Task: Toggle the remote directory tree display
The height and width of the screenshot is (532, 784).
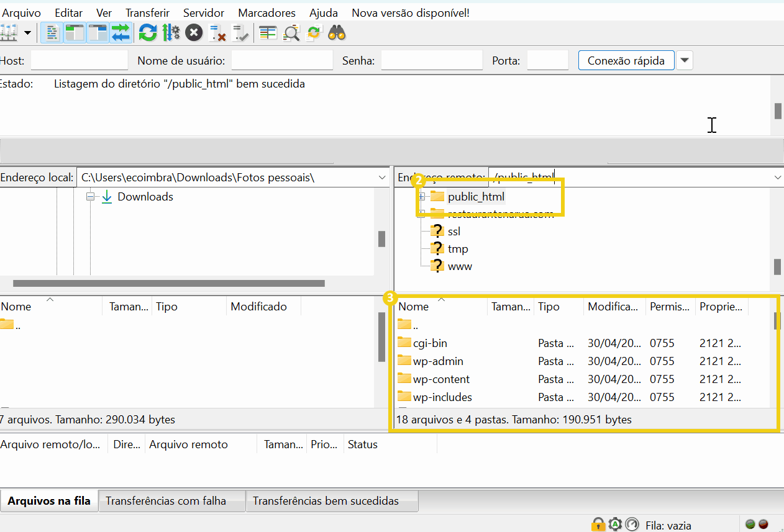Action: [x=98, y=33]
